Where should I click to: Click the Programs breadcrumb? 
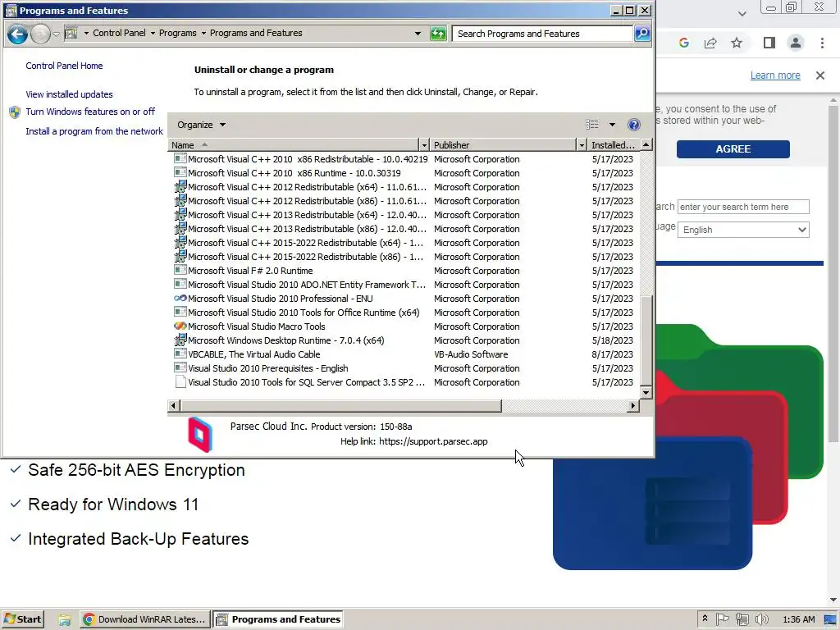178,33
